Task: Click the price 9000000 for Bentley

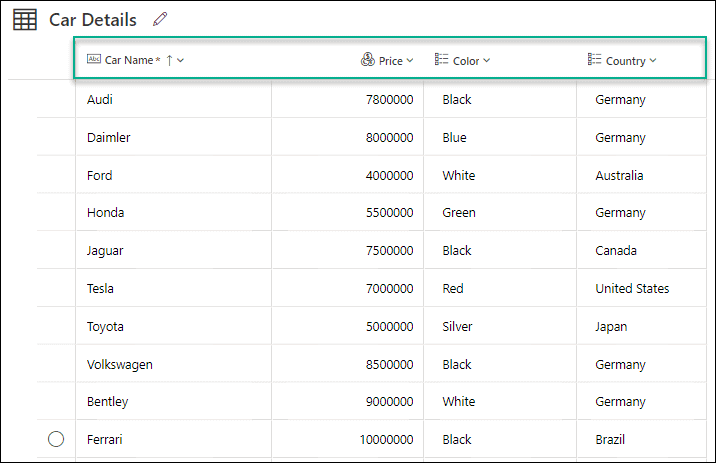Action: [x=390, y=401]
